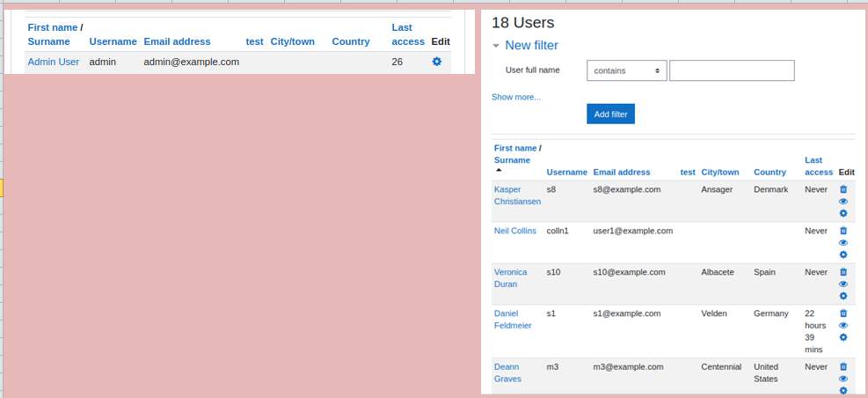This screenshot has height=398, width=868.
Task: Sort by Surname in 18 Users table
Action: [x=512, y=160]
